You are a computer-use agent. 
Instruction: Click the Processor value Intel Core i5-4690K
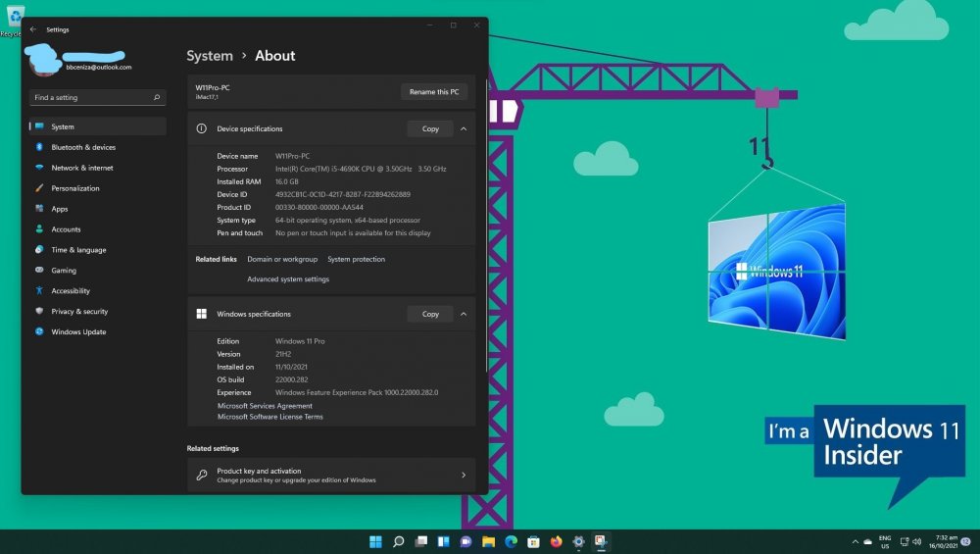pos(361,169)
